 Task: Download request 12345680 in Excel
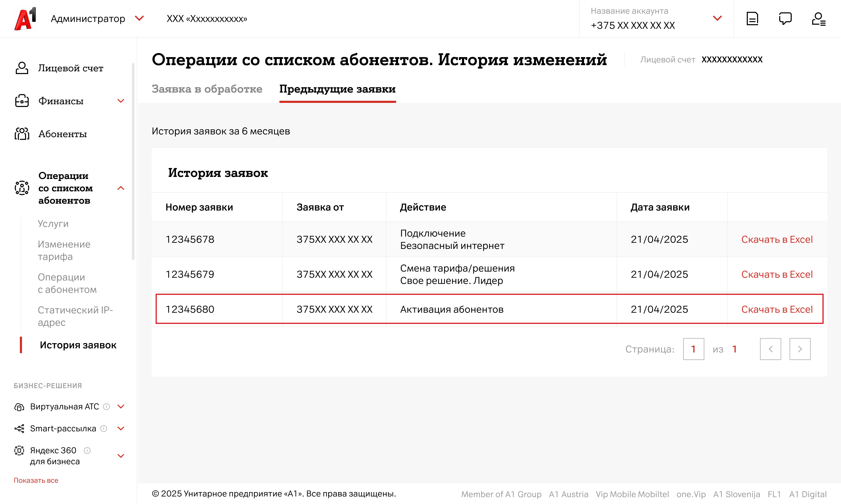(x=777, y=309)
